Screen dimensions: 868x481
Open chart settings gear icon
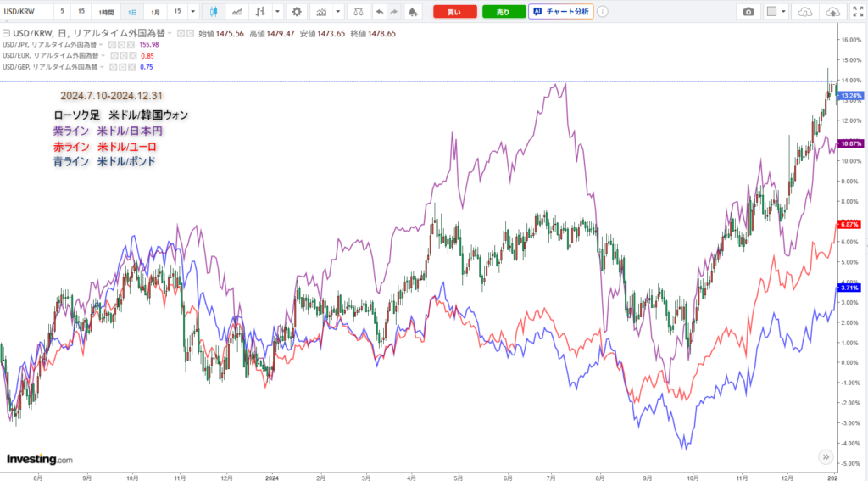296,12
